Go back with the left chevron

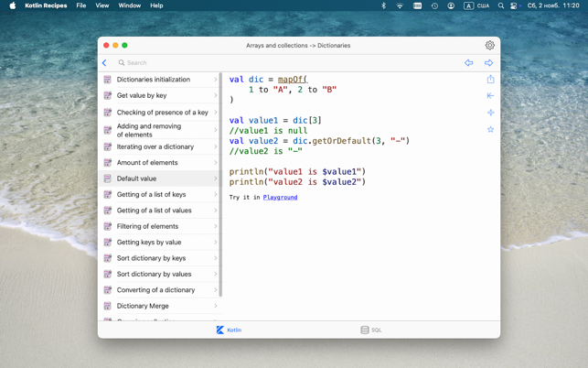[x=104, y=63]
